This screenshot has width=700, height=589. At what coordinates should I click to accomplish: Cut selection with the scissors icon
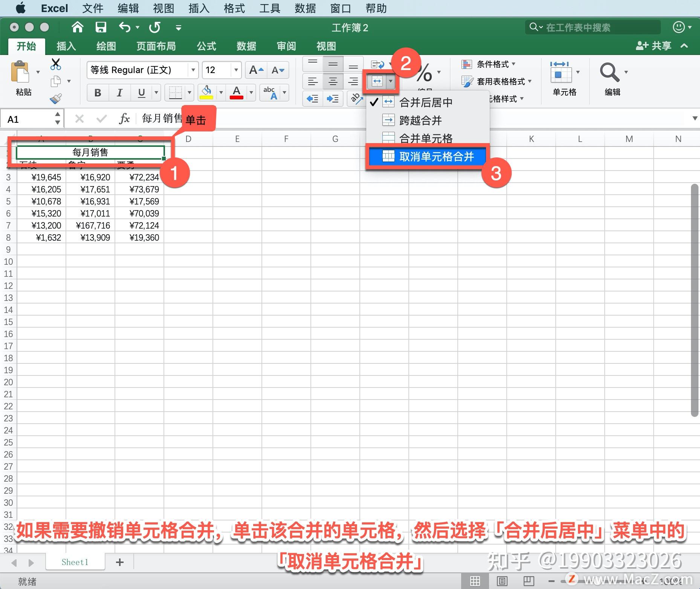[55, 64]
